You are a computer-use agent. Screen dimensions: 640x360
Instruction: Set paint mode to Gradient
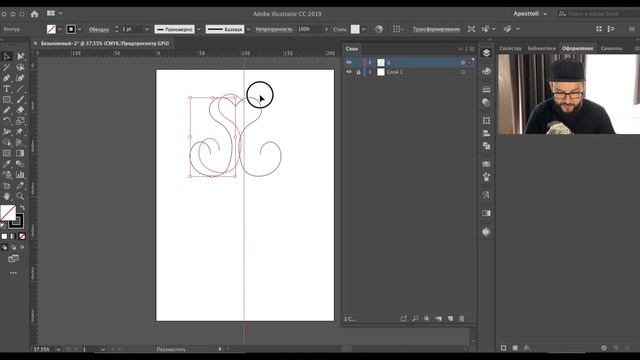pos(13,236)
